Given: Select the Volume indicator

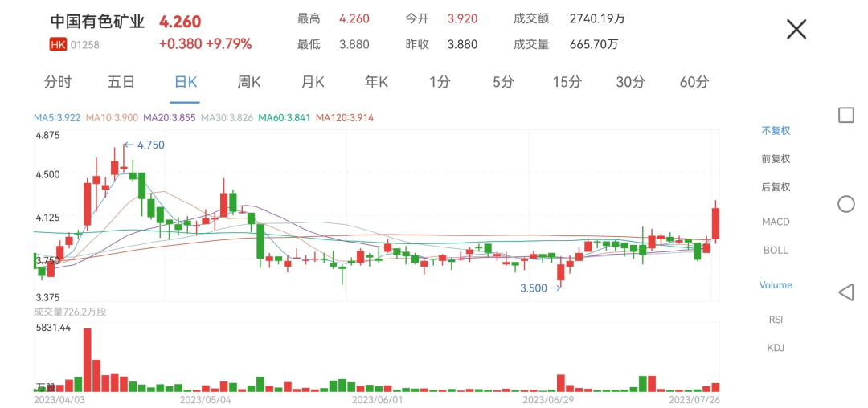Looking at the screenshot, I should (776, 284).
